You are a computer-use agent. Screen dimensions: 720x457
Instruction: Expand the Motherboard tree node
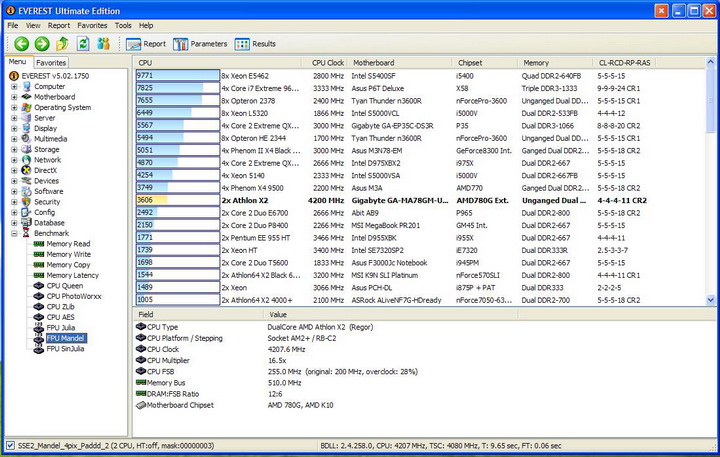pos(14,97)
